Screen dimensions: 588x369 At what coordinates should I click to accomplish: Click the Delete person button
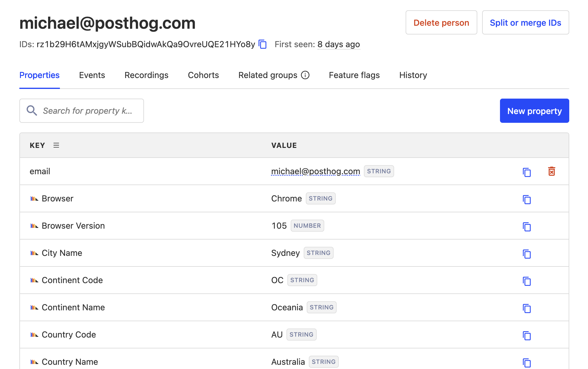[x=441, y=23]
